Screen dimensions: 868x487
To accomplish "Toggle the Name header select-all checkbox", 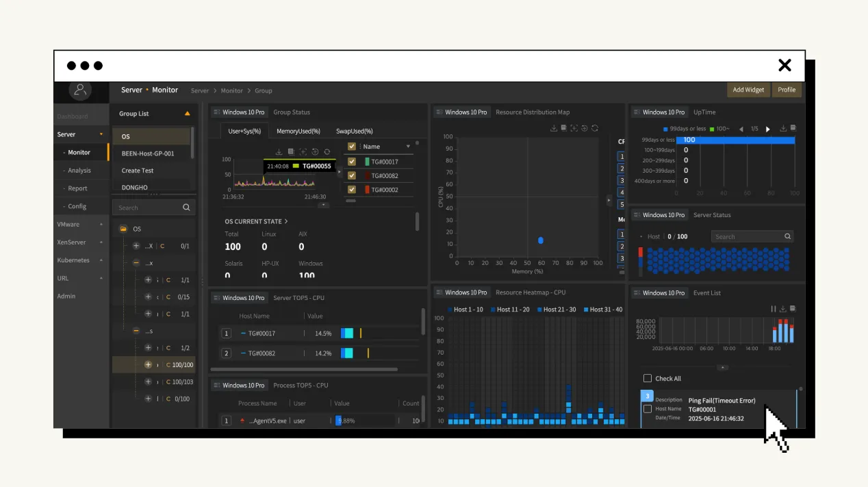I will 352,147.
